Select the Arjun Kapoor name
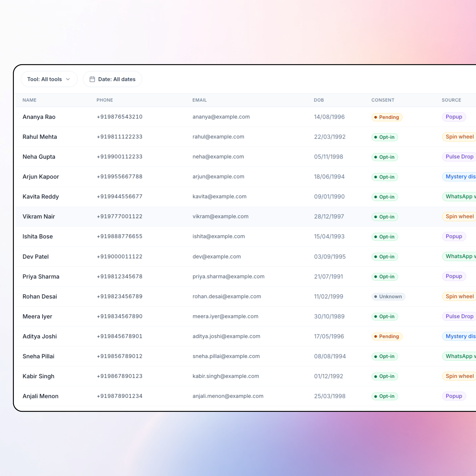 [x=41, y=177]
